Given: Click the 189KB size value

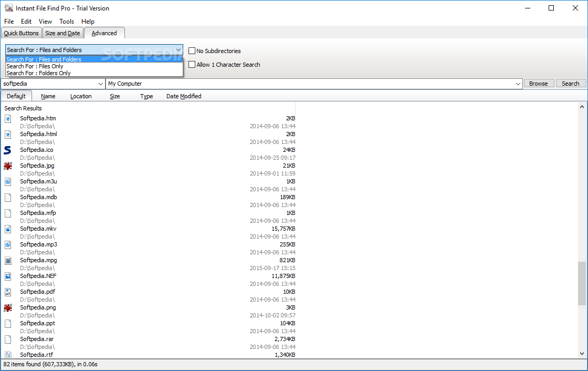Looking at the screenshot, I should [x=288, y=197].
